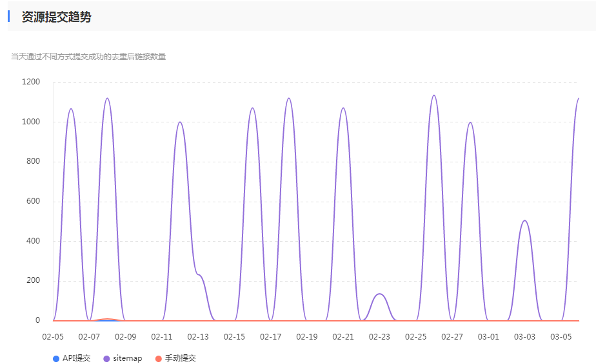Click the 200 y-axis value
The width and height of the screenshot is (596, 364).
[33, 280]
